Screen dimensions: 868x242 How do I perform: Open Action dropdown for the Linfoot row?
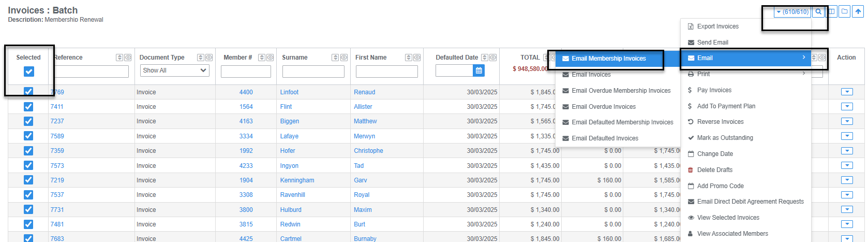[847, 92]
